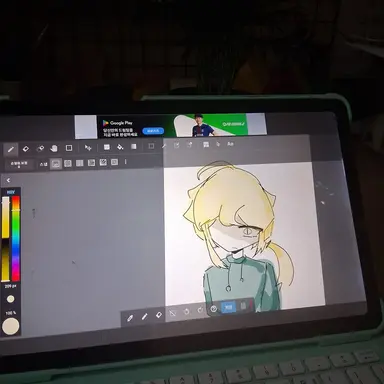This screenshot has height=384, width=384.
Task: Select the panel divide tool
Action: 206,144
